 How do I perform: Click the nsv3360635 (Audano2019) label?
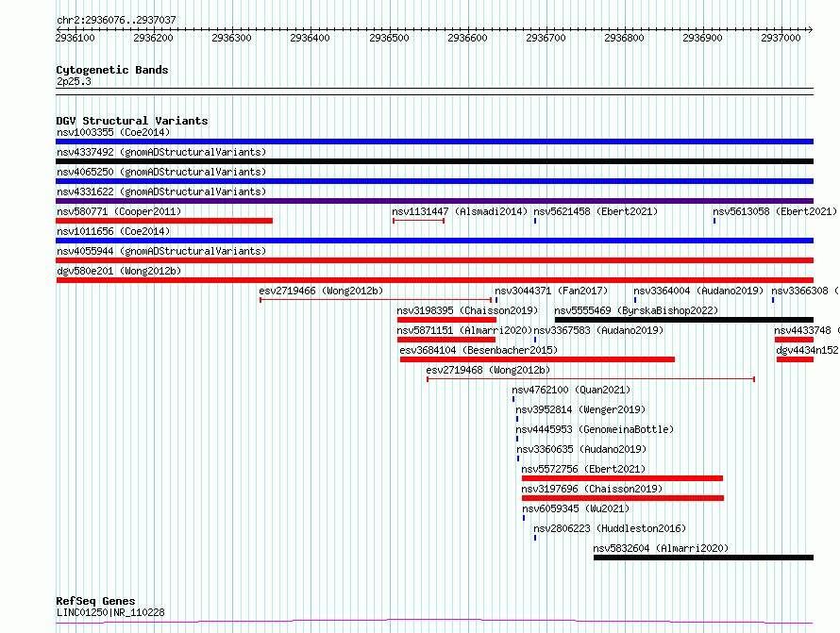581,449
